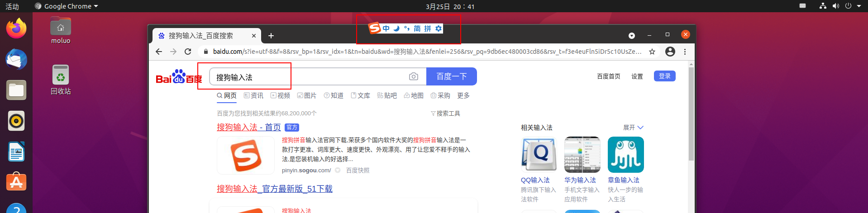Open Sogou input settings gear
This screenshot has width=868, height=213.
(438, 28)
